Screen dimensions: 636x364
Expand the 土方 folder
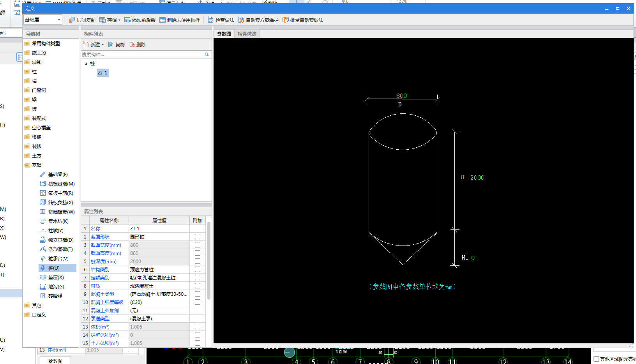(x=27, y=156)
